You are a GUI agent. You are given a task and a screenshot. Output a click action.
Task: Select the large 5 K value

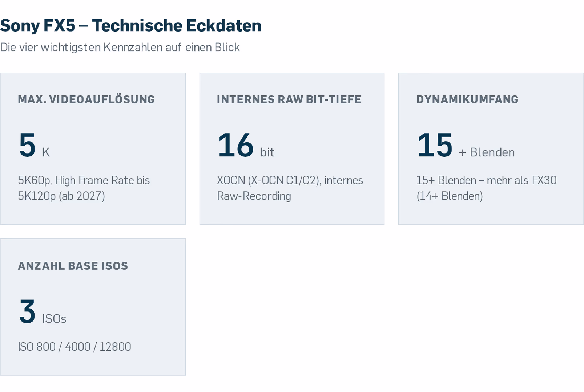(34, 145)
